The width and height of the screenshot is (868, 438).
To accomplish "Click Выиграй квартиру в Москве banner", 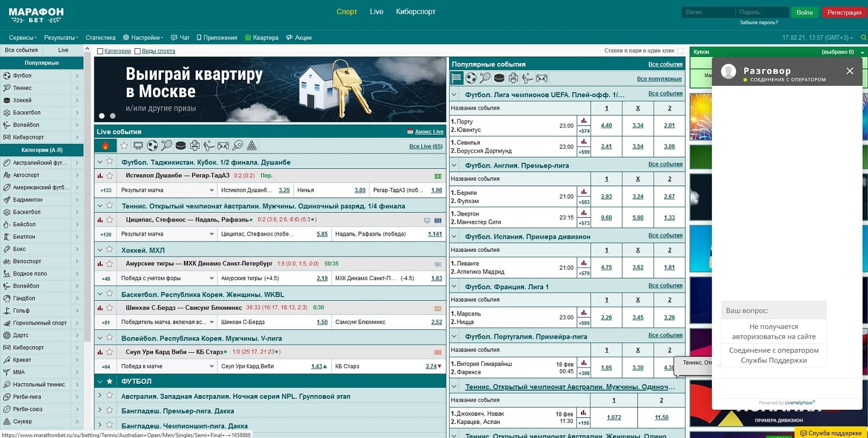I will (270, 90).
